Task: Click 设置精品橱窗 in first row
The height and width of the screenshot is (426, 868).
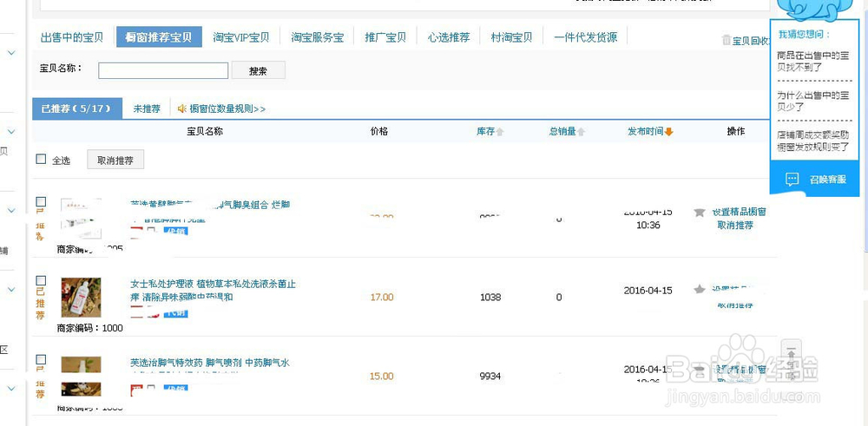Action: (739, 212)
